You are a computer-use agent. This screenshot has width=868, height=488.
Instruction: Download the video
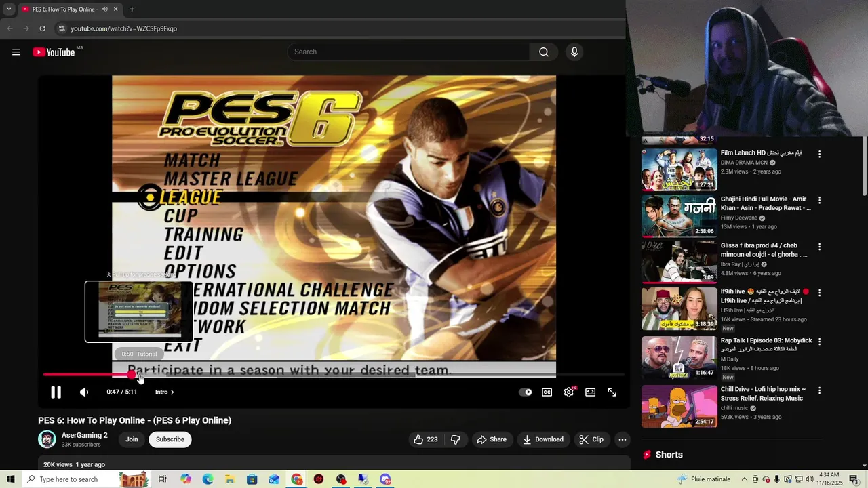pos(543,439)
